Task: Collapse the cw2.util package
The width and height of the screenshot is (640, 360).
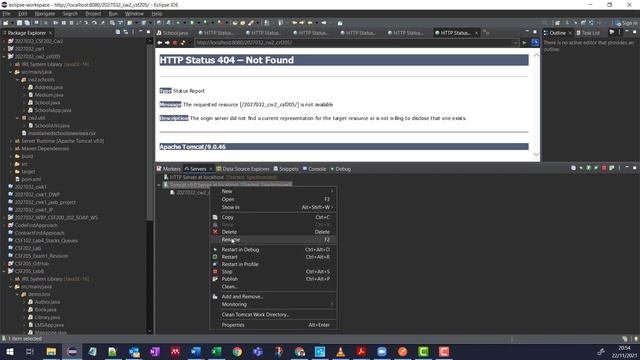Action: point(18,118)
